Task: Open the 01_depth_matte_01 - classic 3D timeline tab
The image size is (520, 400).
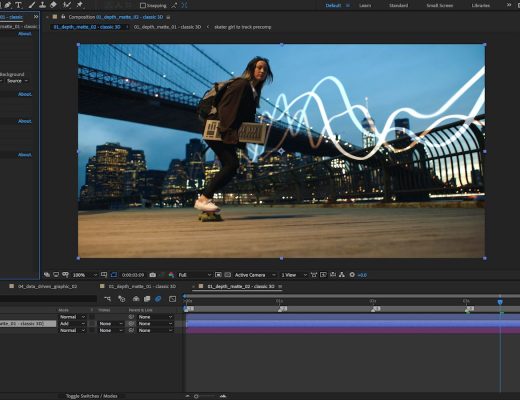Action: pyautogui.click(x=142, y=286)
